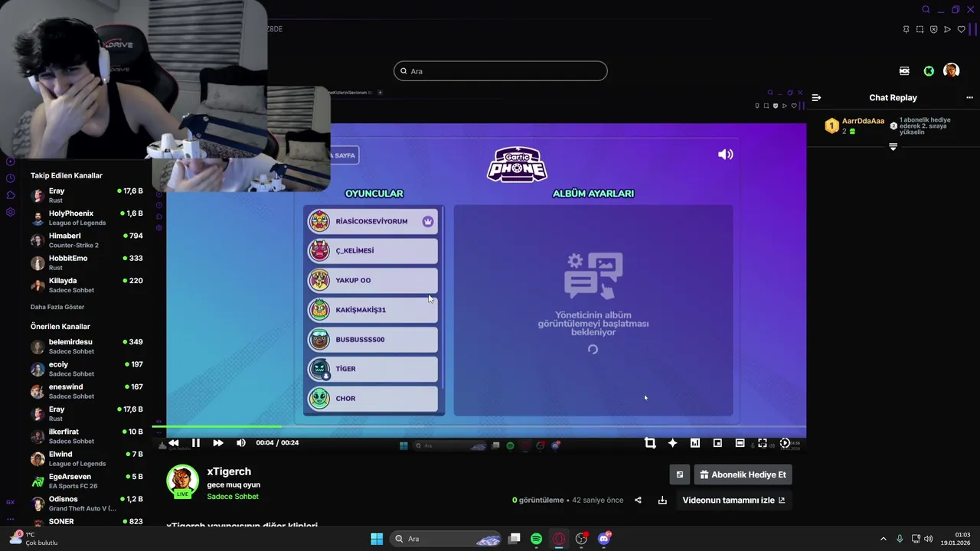This screenshot has width=980, height=551.
Task: Open the stats chart icon in player
Action: (x=695, y=443)
